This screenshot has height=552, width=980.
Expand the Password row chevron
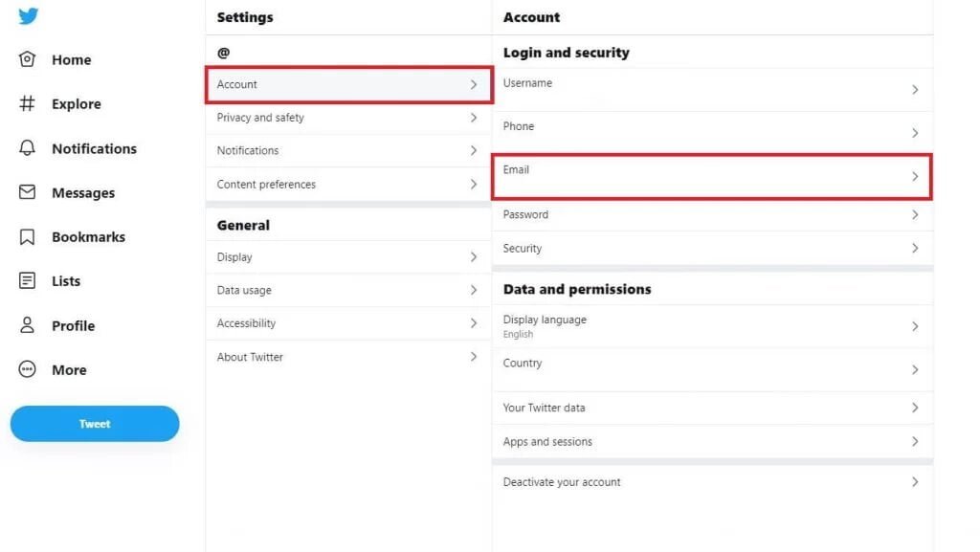click(915, 215)
